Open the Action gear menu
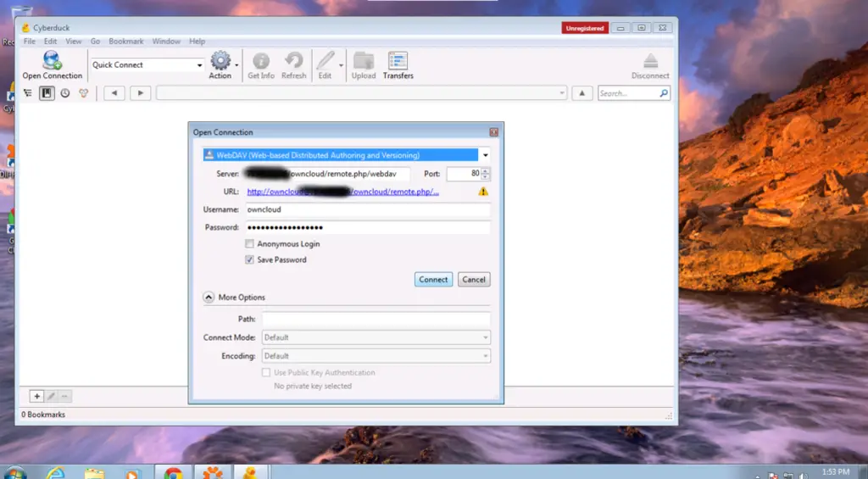The width and height of the screenshot is (868, 479). point(220,64)
